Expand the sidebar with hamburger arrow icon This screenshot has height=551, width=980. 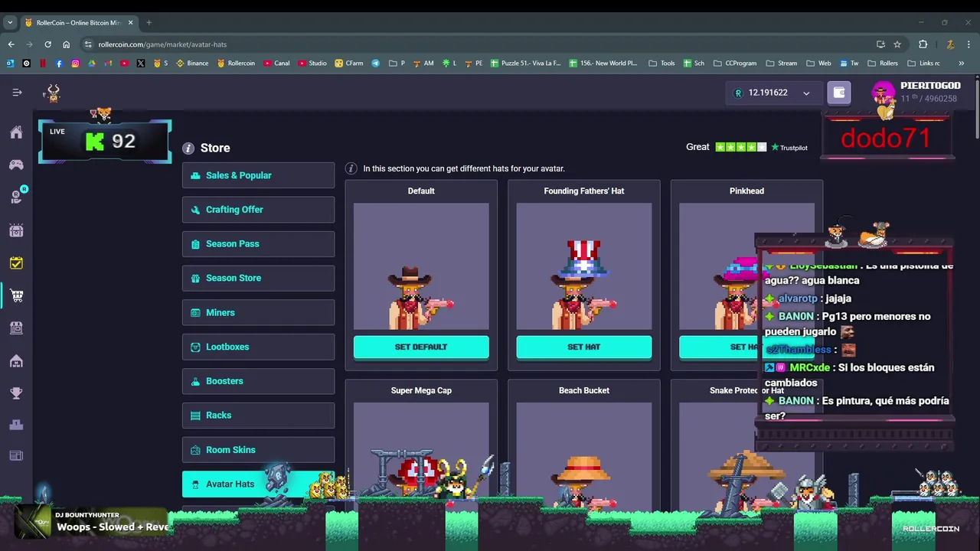click(17, 93)
